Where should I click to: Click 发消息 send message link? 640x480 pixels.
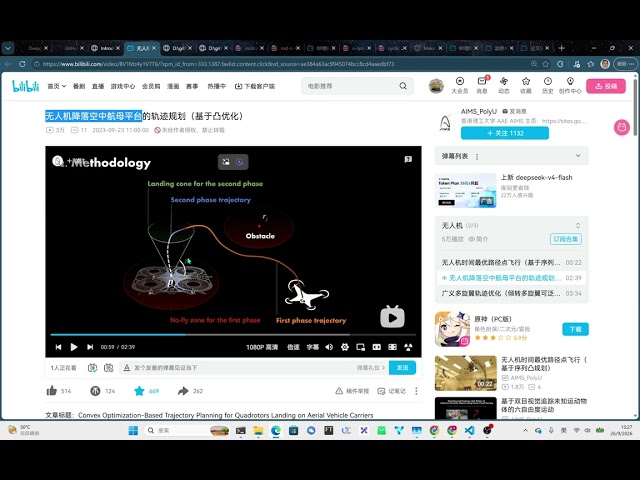click(x=514, y=111)
